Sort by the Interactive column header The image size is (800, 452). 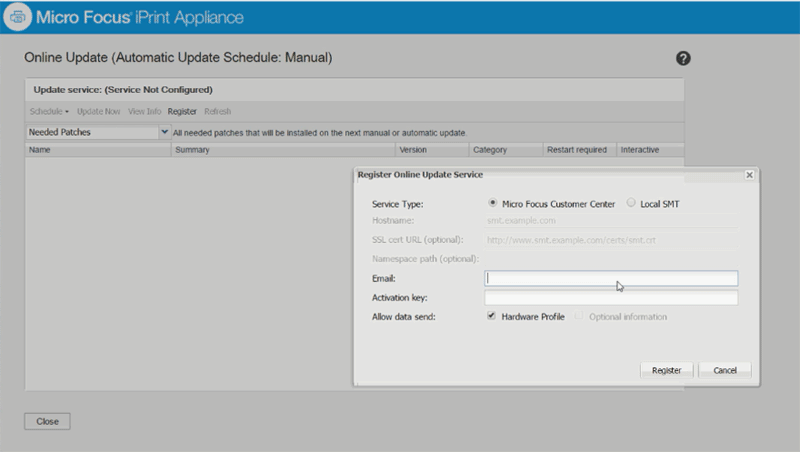click(651, 150)
